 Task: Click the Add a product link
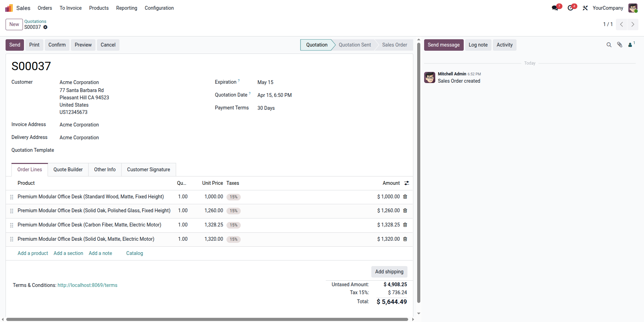pyautogui.click(x=33, y=253)
